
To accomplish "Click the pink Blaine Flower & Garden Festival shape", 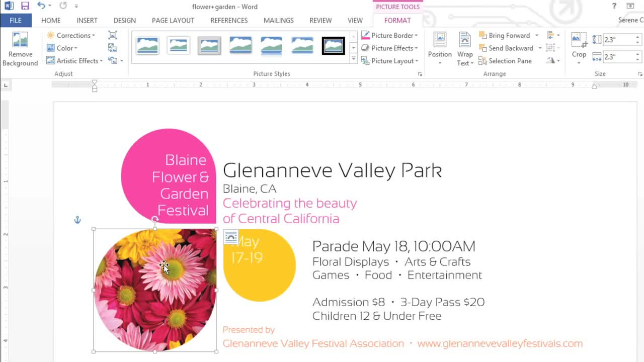I will [169, 176].
